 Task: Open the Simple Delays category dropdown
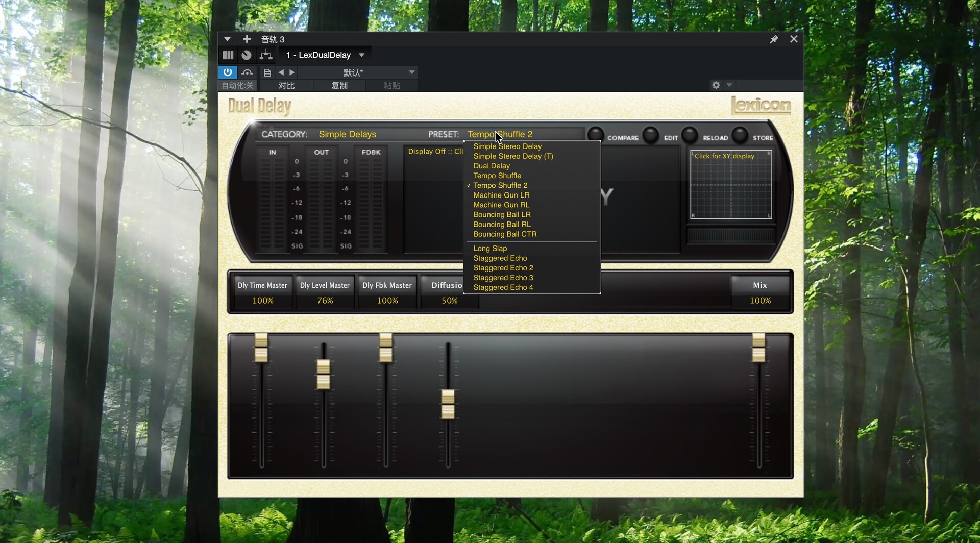point(347,134)
